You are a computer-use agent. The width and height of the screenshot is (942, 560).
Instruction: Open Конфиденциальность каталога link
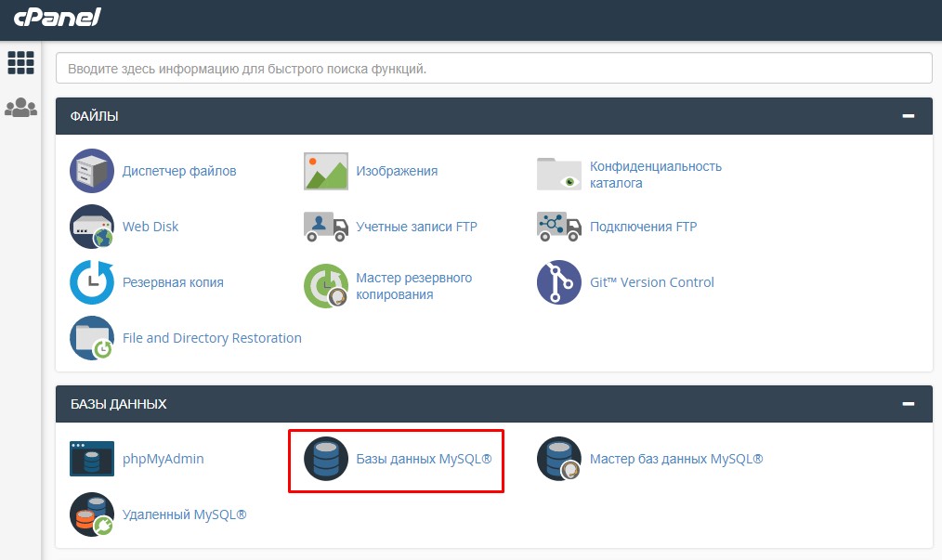point(656,175)
